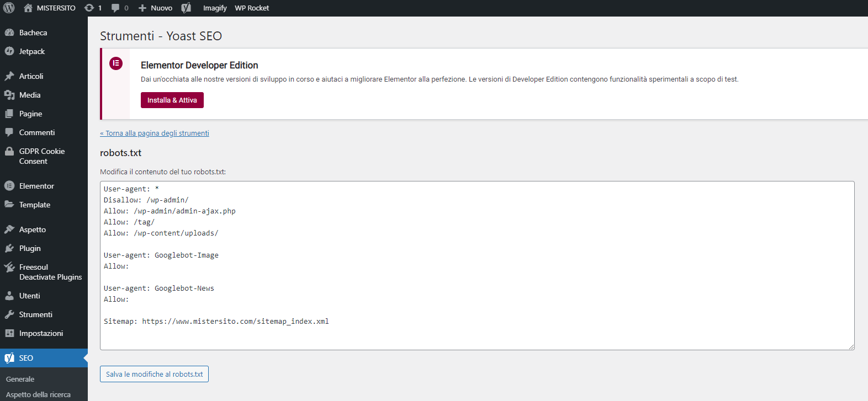Open Utenti menu label
Screen dimensions: 868x401
coord(30,296)
